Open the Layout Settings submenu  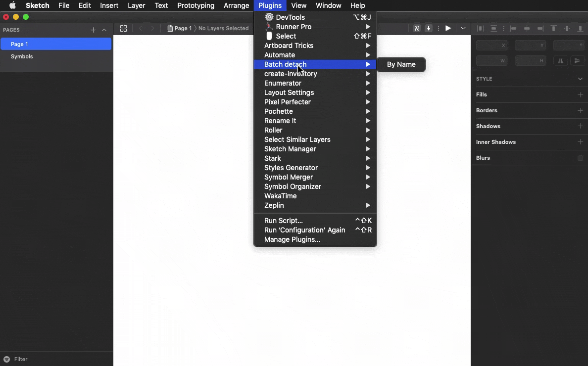point(315,92)
